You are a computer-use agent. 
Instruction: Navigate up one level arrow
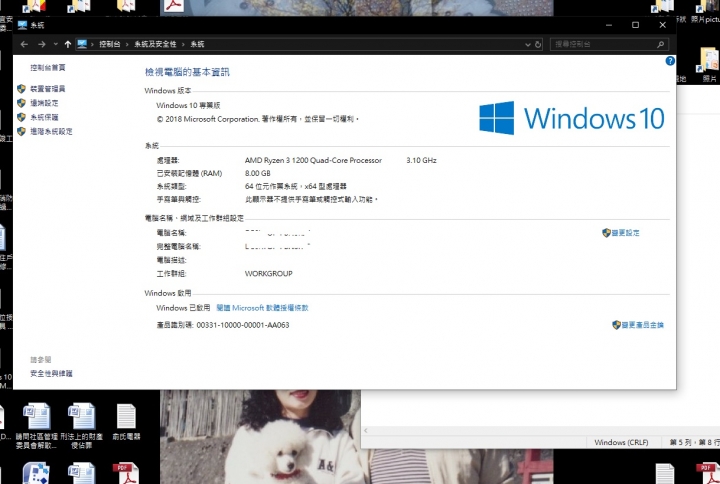coord(68,44)
